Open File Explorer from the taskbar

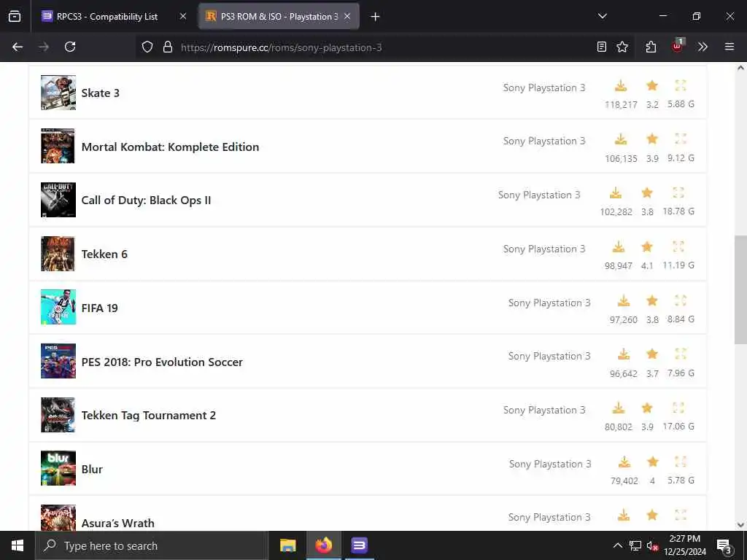point(287,545)
